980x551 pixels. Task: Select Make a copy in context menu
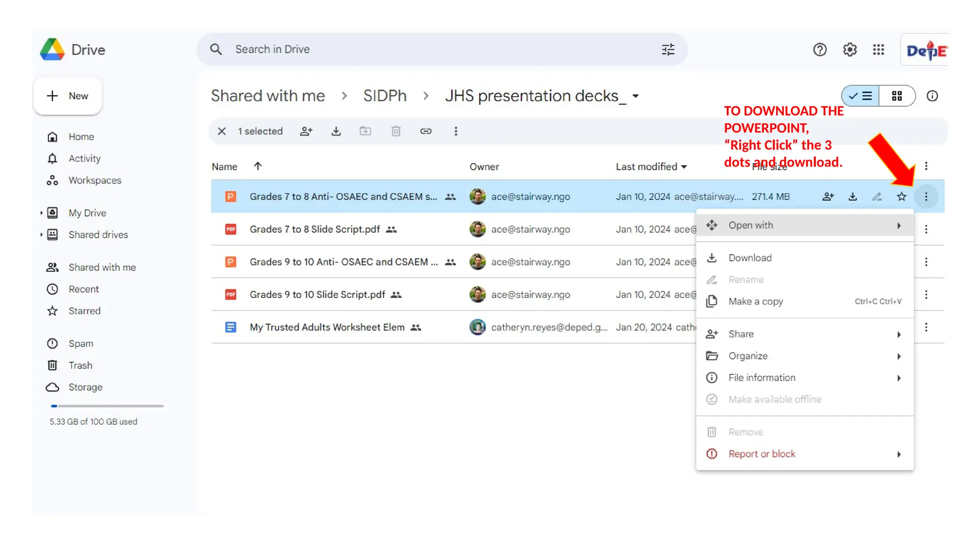[756, 301]
